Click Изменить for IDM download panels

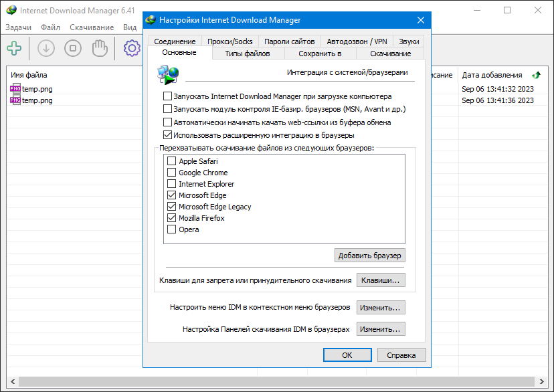[381, 329]
